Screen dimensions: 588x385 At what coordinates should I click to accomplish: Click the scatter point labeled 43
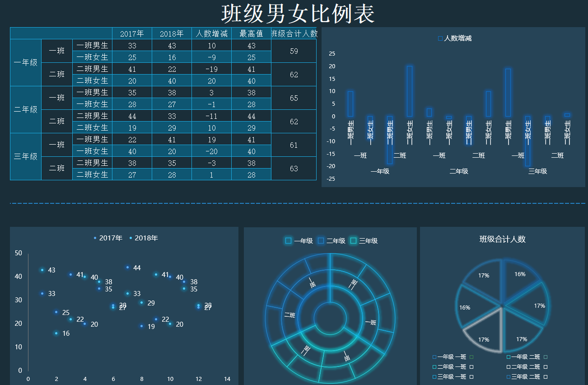pyautogui.click(x=42, y=270)
